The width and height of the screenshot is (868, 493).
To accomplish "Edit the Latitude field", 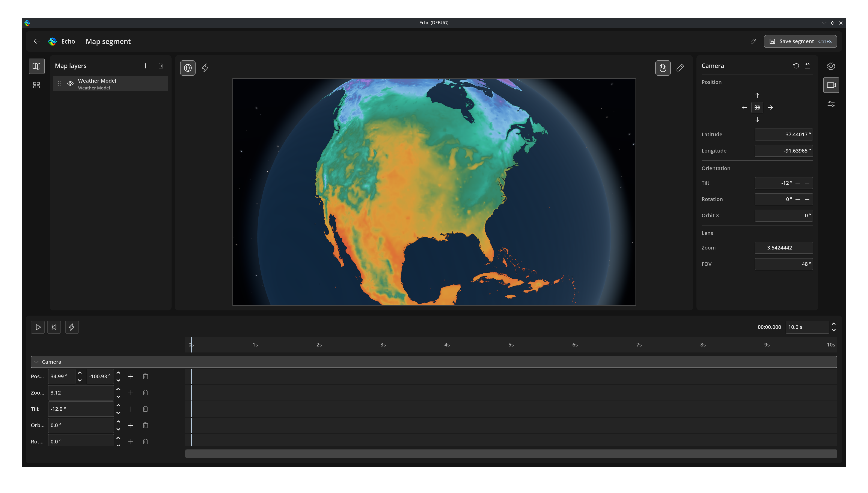I will click(x=783, y=135).
